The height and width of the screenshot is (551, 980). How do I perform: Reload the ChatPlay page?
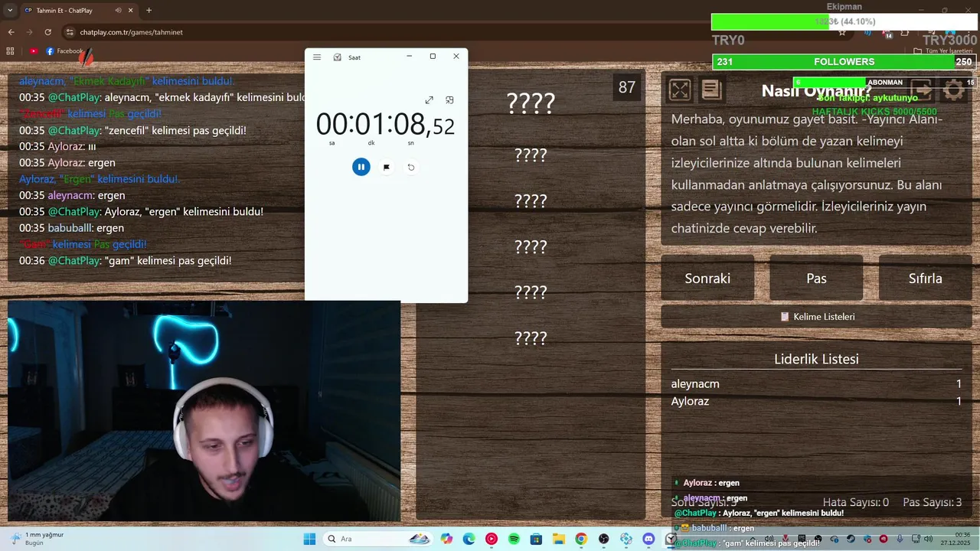pos(47,32)
